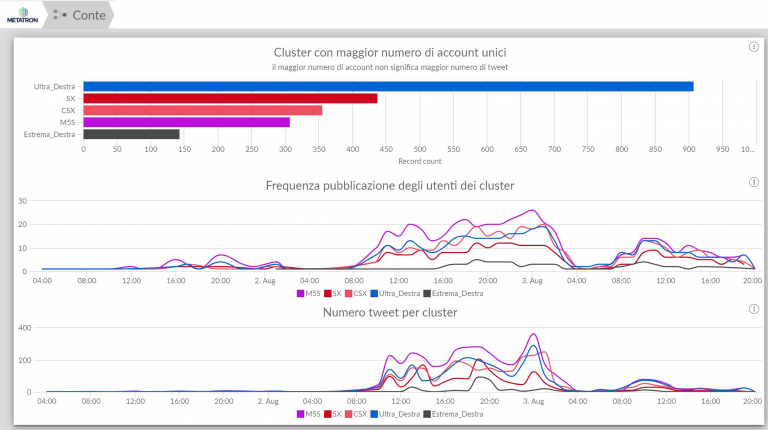Viewport: 768px width, 430px height.
Task: Click the Metatron logo icon
Action: click(x=22, y=15)
